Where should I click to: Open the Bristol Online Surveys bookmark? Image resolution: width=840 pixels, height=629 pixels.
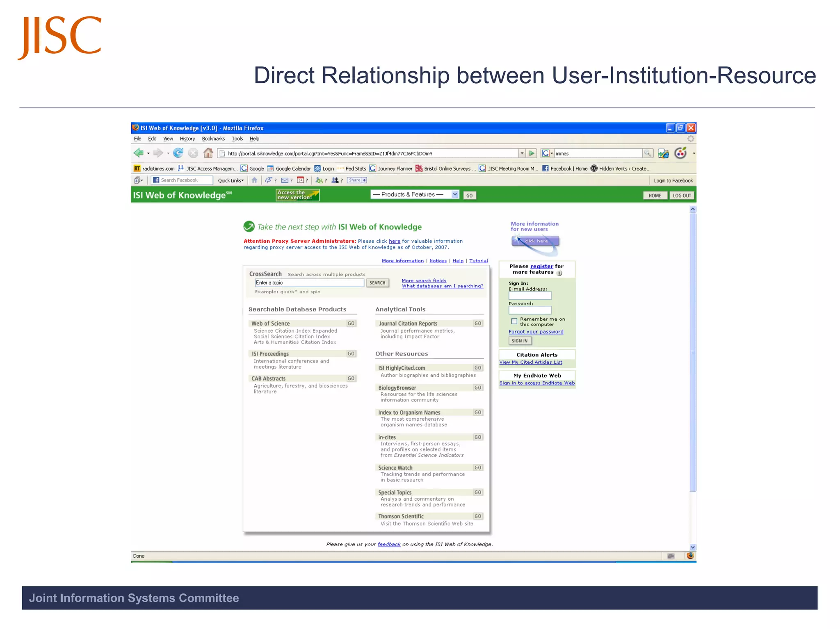445,169
